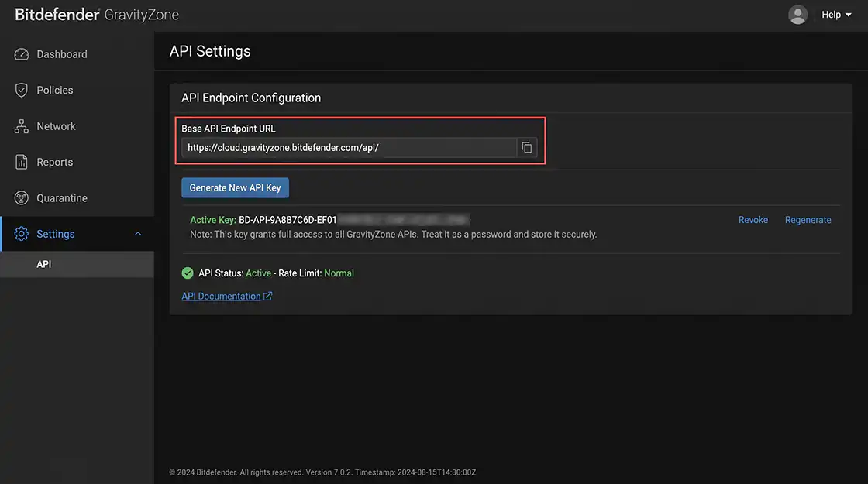
Task: Regenerate the active API key
Action: [808, 220]
